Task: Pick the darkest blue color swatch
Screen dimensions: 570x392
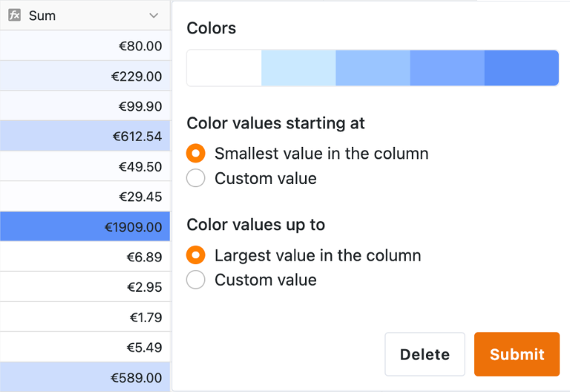Action: (x=521, y=68)
